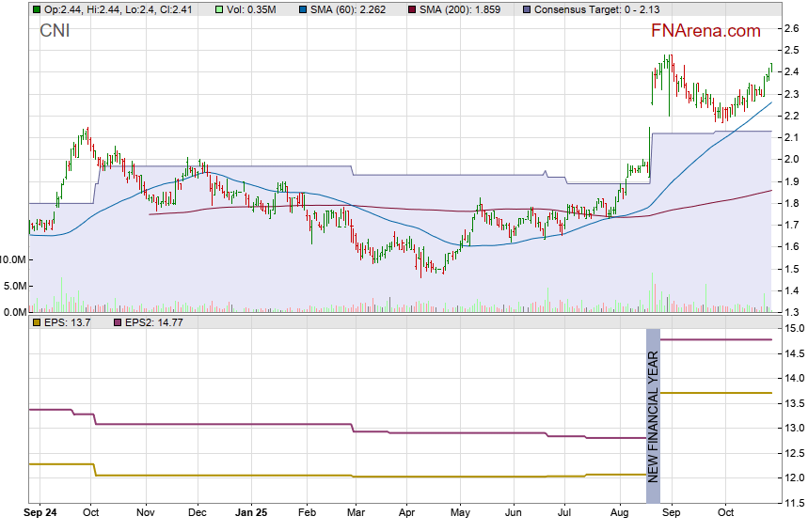Click the Sep 24 date label
Viewport: 808px width, 532px height.
(40, 514)
